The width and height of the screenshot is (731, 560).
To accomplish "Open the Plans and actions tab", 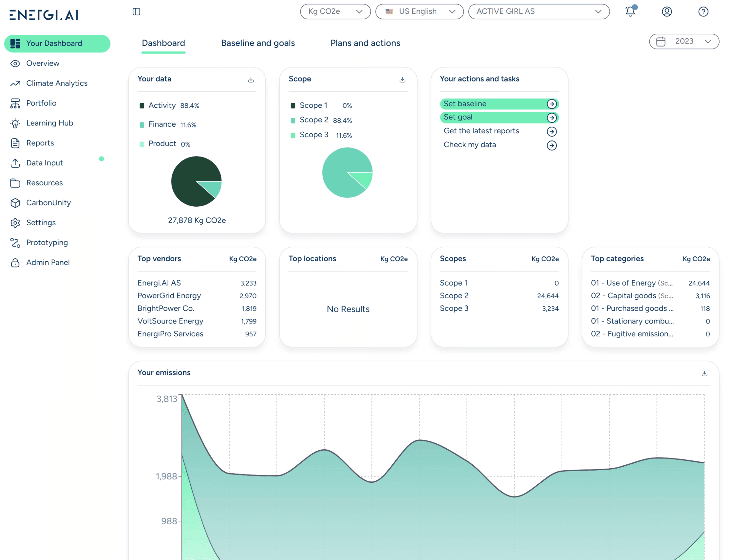I will [x=365, y=43].
